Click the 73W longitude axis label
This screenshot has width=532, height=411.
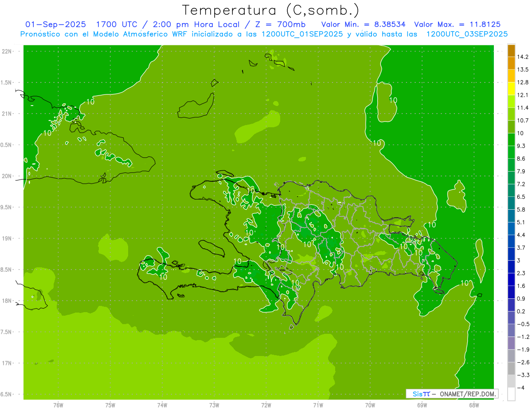(214, 405)
